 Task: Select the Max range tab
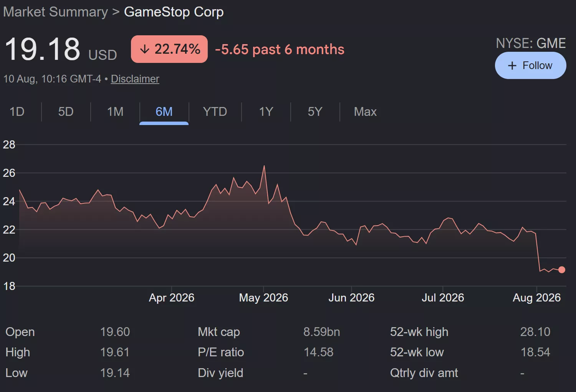pos(365,112)
